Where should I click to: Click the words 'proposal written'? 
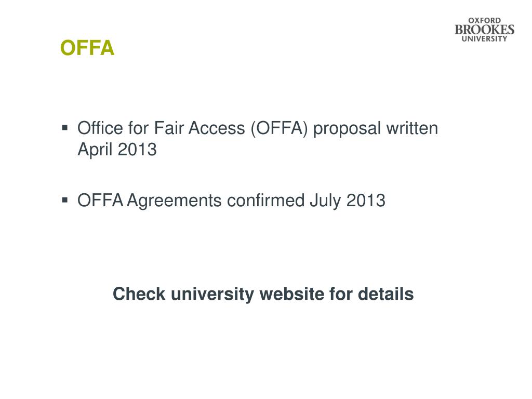coord(376,129)
